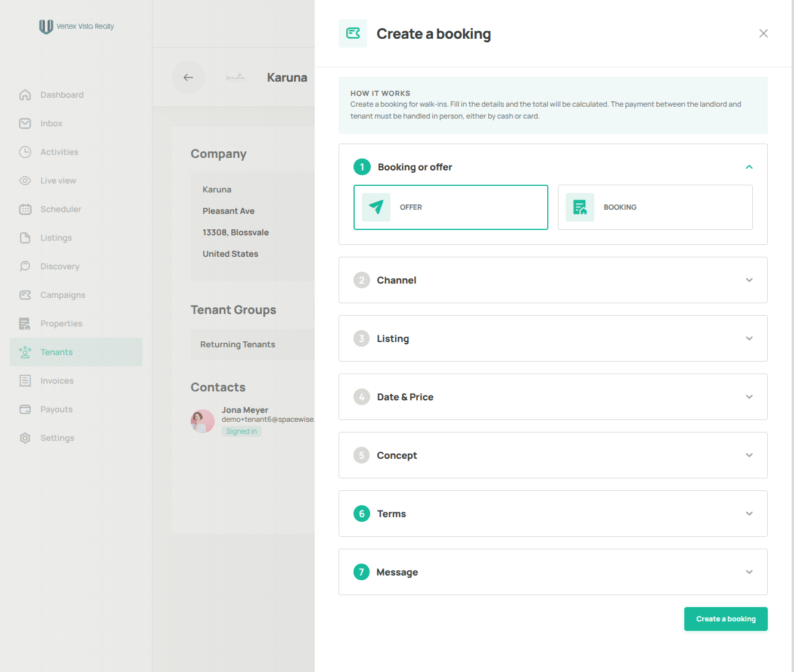Click step number 7 circle for Message
Screen dimensions: 794x672
point(362,572)
